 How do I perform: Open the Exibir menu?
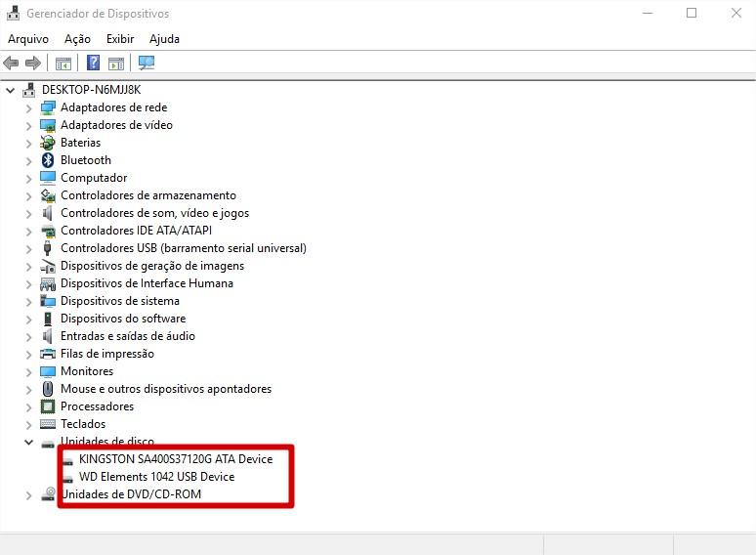(x=120, y=39)
